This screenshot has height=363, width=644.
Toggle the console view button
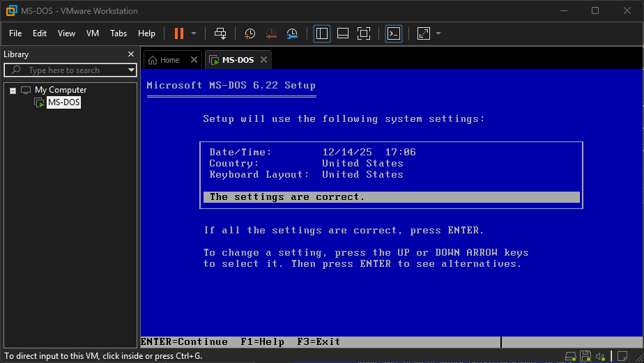(x=394, y=33)
